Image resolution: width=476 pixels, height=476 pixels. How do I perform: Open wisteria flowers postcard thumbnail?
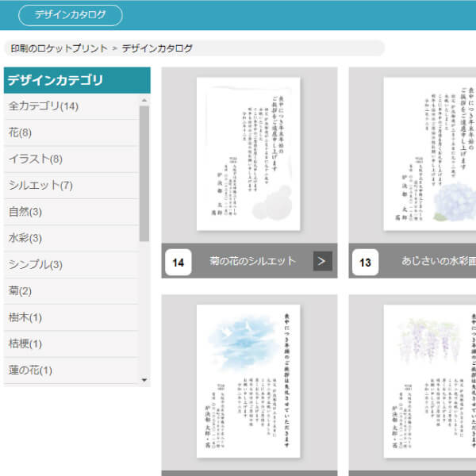[x=430, y=382]
